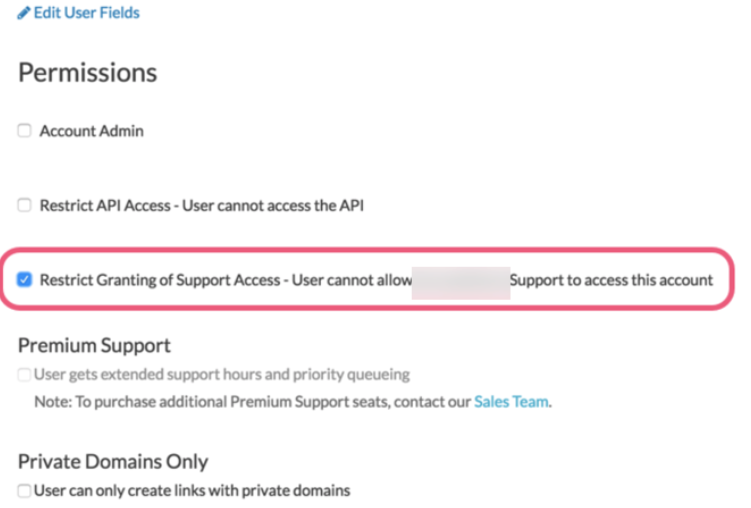The image size is (751, 508).
Task: Click the Account Admin label text
Action: (91, 131)
